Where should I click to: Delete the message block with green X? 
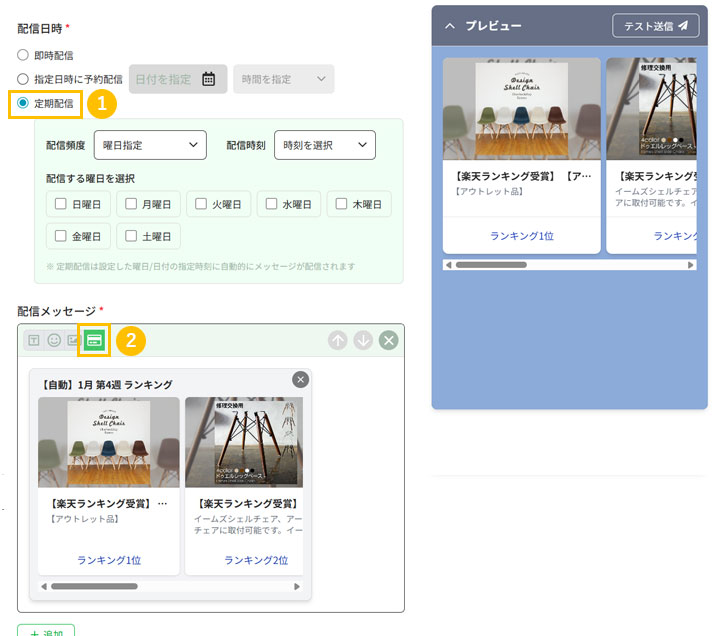(388, 340)
